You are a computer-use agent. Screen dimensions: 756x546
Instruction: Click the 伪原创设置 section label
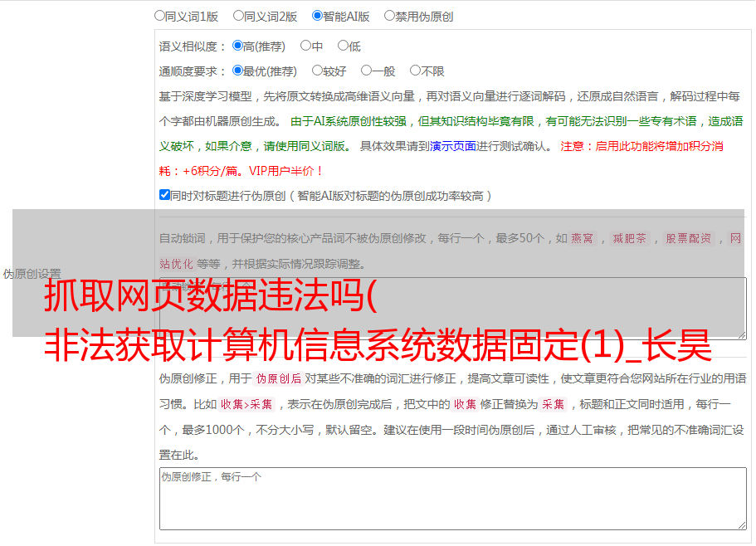point(32,274)
